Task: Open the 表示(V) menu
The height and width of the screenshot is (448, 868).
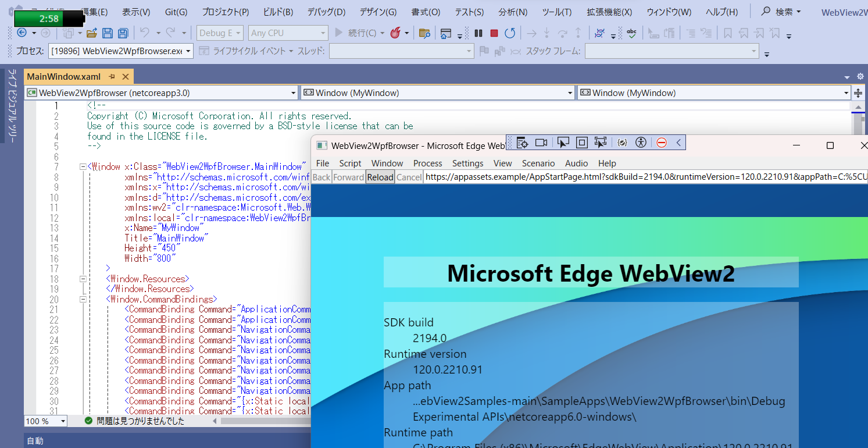Action: click(x=136, y=12)
